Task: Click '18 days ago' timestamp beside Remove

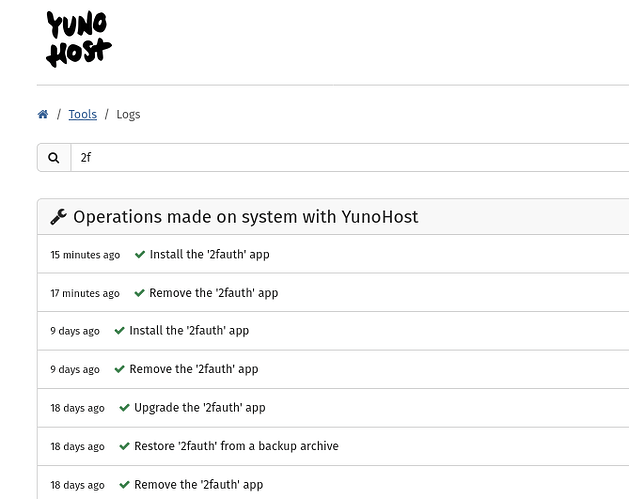Action: [x=77, y=485]
